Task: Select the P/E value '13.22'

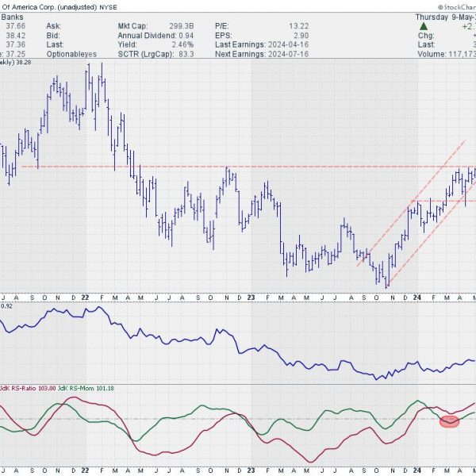Action: click(x=299, y=26)
